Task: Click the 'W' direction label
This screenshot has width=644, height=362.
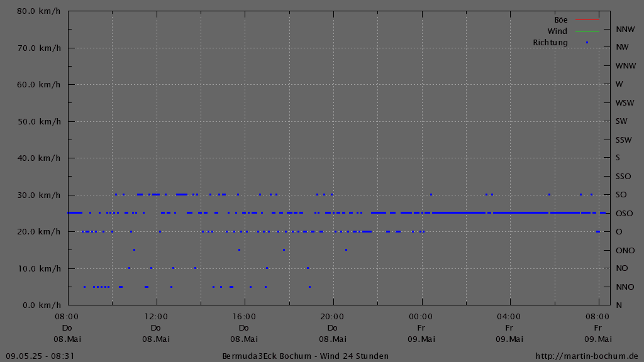Action: tap(619, 84)
